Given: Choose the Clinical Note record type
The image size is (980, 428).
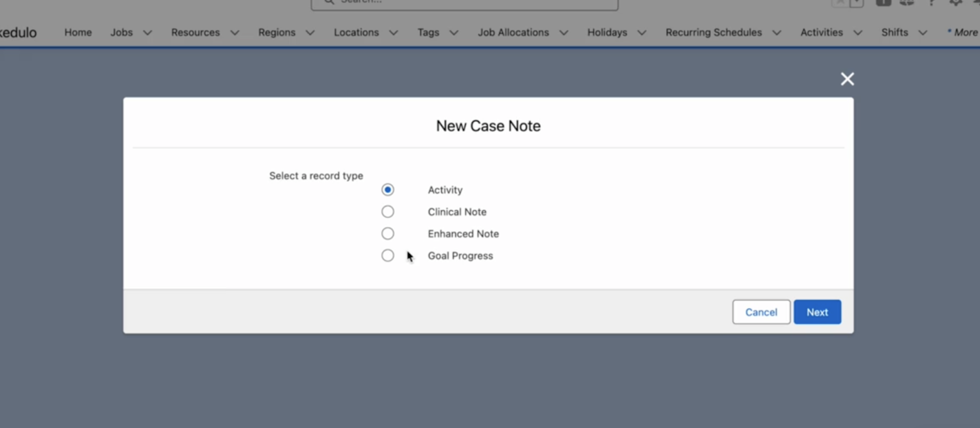Looking at the screenshot, I should 387,212.
